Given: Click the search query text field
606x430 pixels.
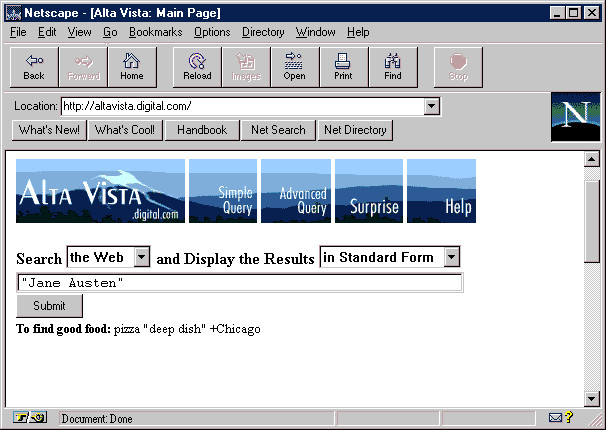Looking at the screenshot, I should pyautogui.click(x=240, y=283).
